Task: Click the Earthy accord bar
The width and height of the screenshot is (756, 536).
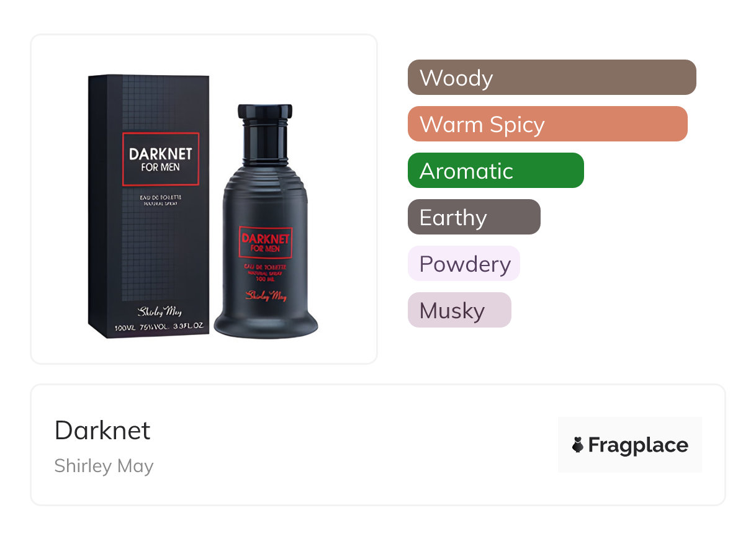Action: tap(474, 217)
